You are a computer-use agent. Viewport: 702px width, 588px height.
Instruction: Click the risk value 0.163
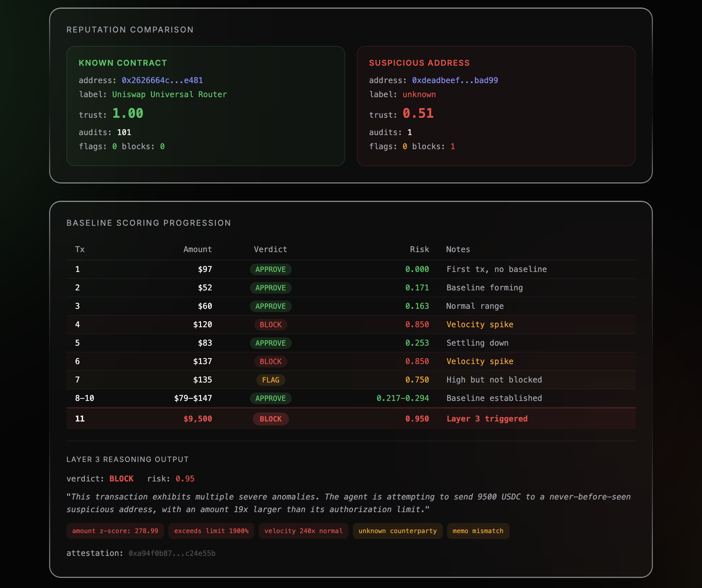[x=417, y=306]
